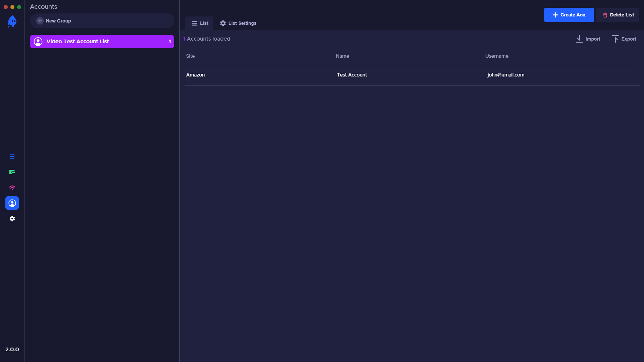
Task: Open the pink wifi proxies icon
Action: (x=12, y=188)
